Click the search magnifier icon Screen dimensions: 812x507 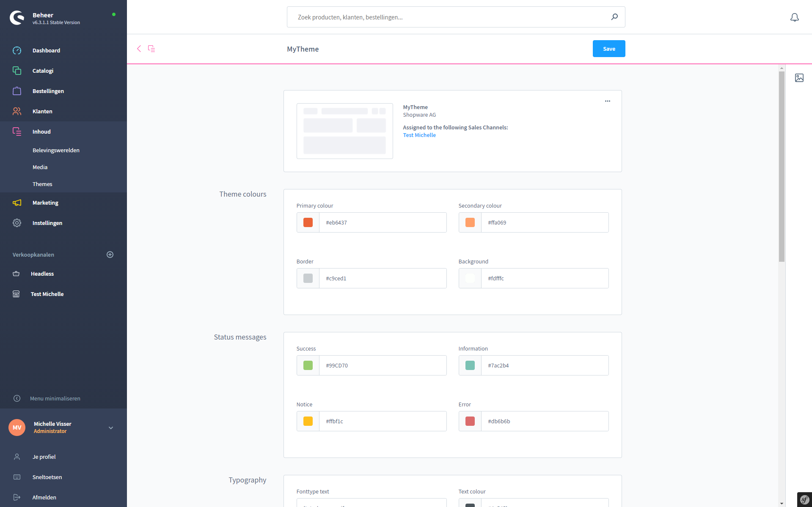point(614,17)
